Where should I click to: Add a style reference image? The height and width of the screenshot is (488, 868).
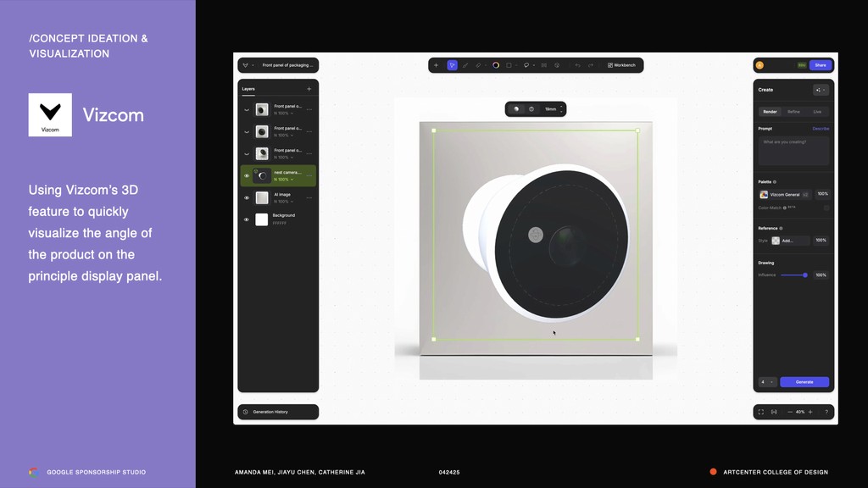point(790,241)
